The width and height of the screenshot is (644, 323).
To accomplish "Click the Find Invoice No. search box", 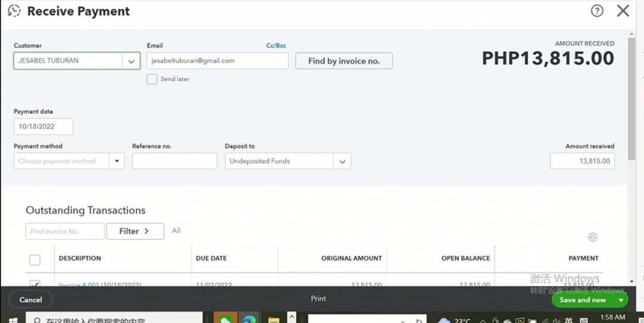I will pos(65,231).
